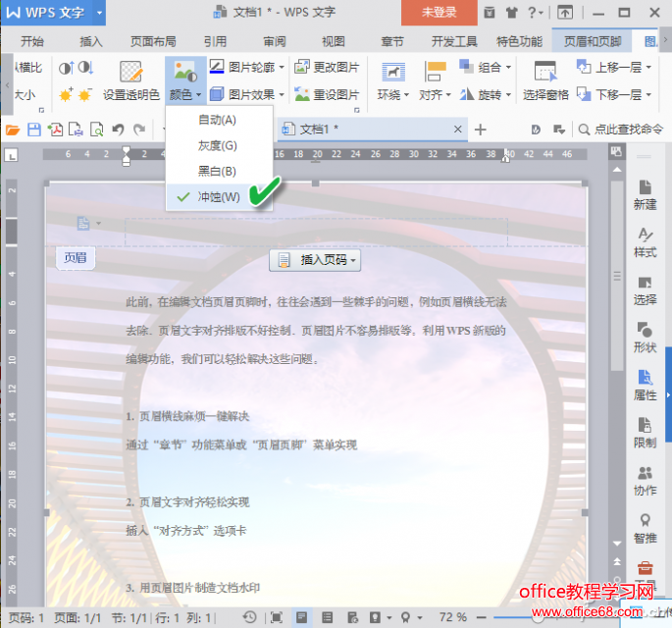
Task: Click the Redo arrow icon
Action: [139, 130]
